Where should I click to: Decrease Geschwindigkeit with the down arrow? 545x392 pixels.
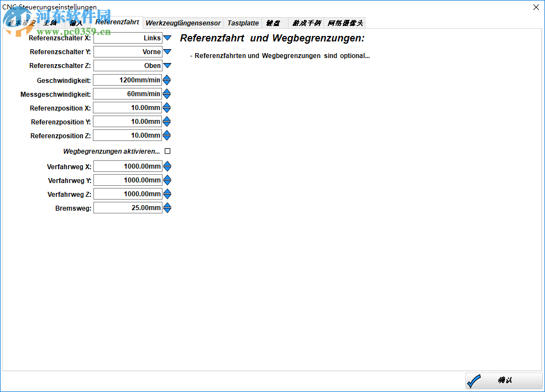[x=167, y=83]
